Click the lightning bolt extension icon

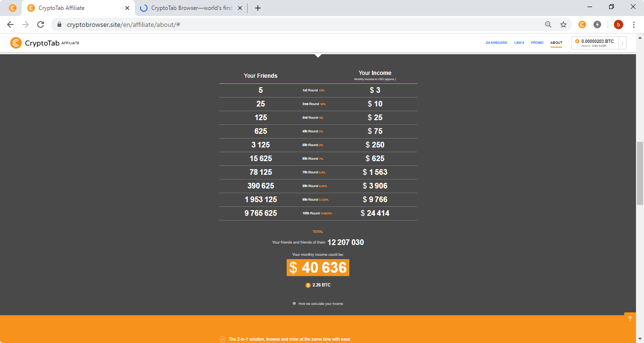coord(597,24)
